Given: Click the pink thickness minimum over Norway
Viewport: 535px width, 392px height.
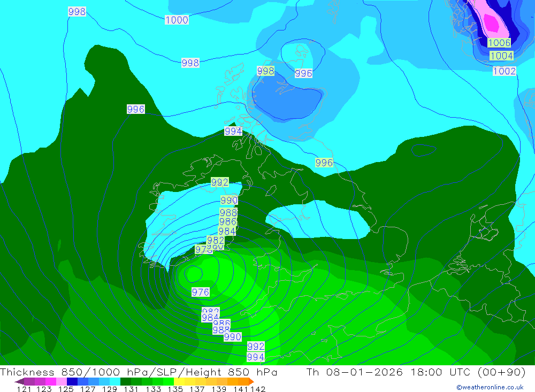Looking at the screenshot, I should pos(491,22).
